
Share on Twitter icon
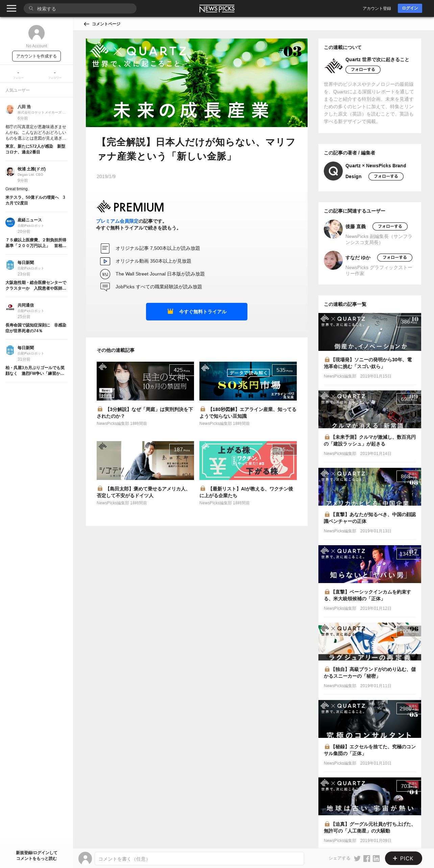[x=357, y=859]
